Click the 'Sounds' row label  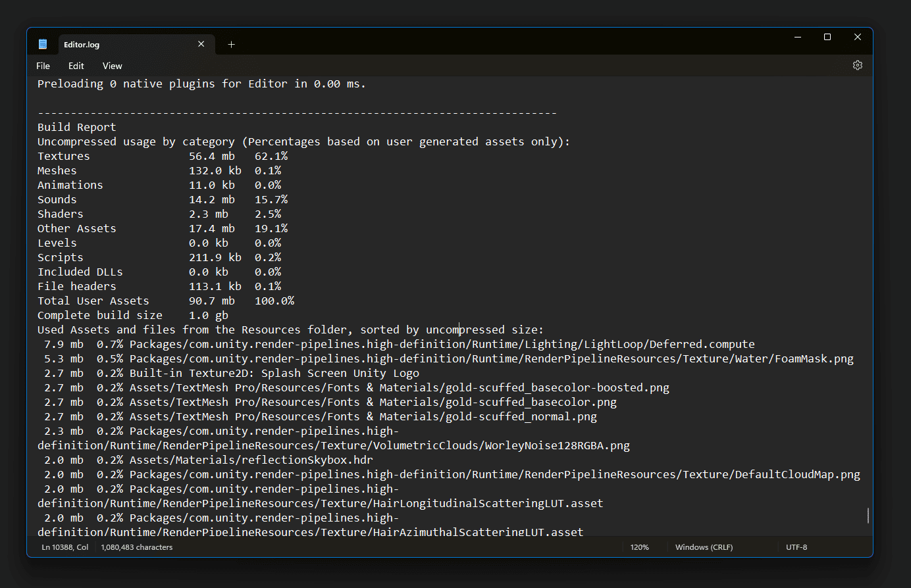pyautogui.click(x=57, y=199)
